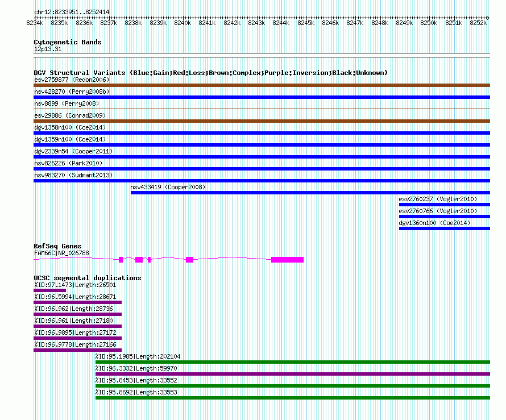Click the FAM66C|NR_026788 gene label

(x=61, y=253)
